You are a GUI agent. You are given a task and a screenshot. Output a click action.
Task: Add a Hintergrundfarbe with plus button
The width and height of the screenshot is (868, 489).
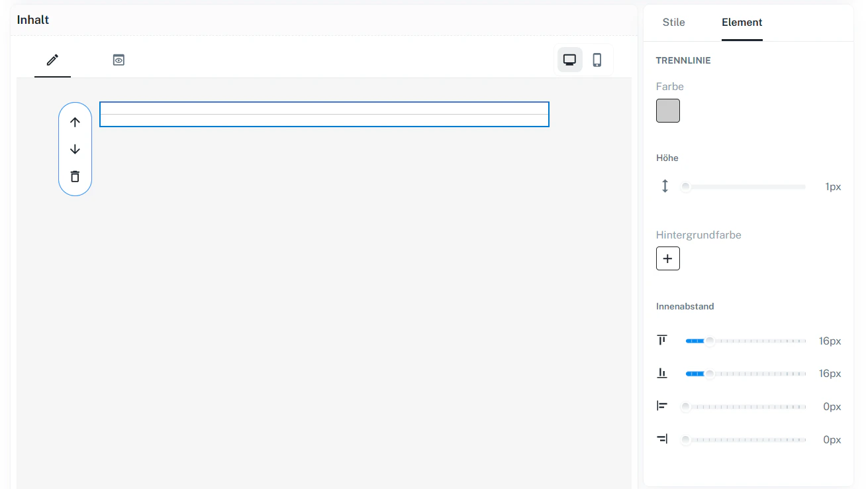coord(668,258)
